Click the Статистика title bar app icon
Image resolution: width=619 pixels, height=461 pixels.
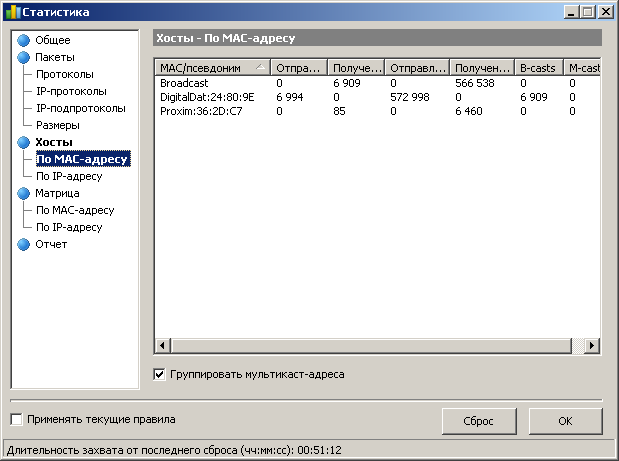coord(12,12)
